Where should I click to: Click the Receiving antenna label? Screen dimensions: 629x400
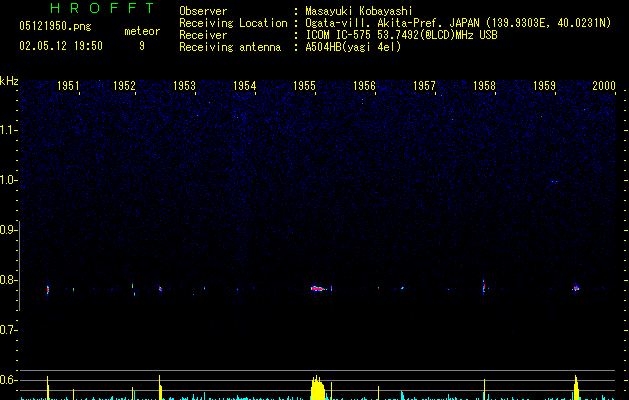(230, 47)
